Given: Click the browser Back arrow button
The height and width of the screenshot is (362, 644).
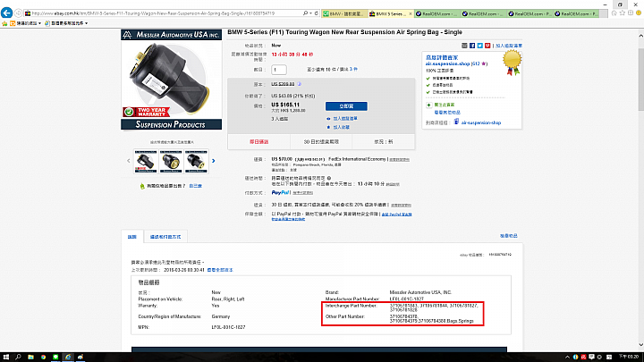Looking at the screenshot, I should 6,13.
